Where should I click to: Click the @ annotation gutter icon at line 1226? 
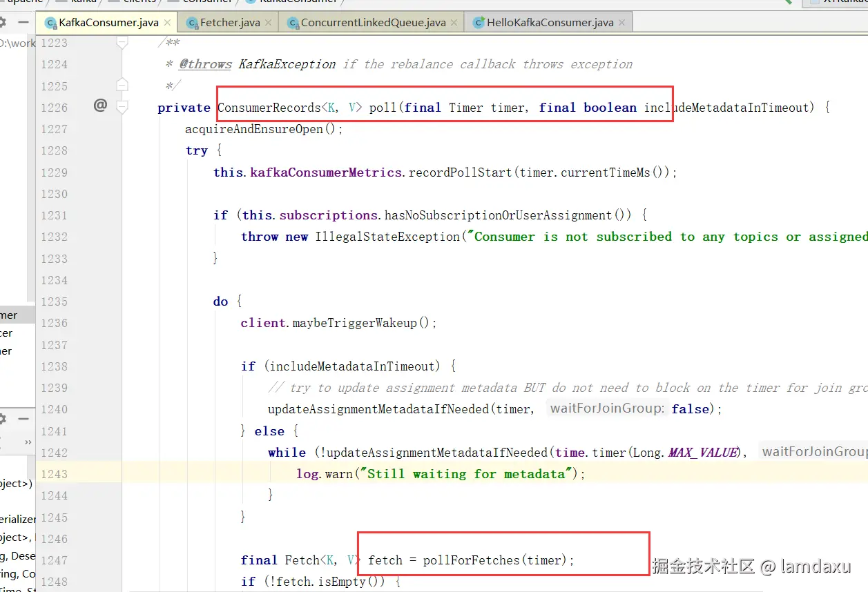(x=101, y=106)
